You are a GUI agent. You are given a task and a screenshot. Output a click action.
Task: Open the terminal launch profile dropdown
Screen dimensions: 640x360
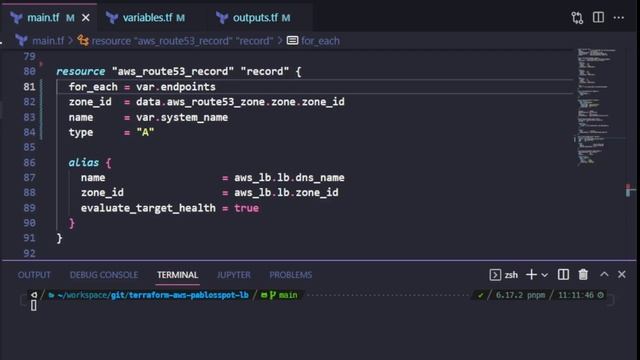coord(544,275)
